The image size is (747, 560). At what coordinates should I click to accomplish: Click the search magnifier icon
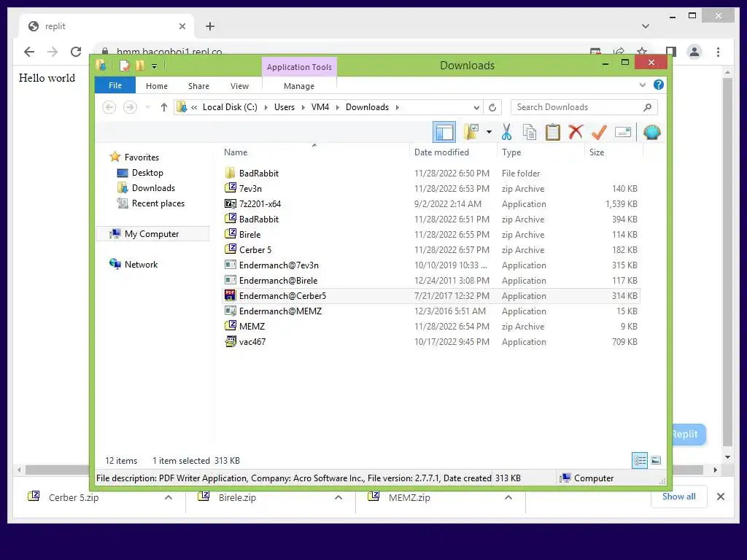(x=647, y=107)
